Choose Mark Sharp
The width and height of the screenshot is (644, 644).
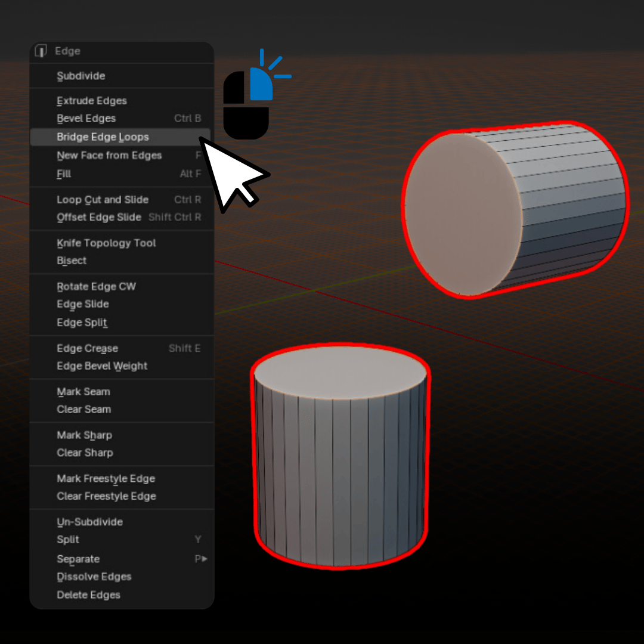[122, 435]
